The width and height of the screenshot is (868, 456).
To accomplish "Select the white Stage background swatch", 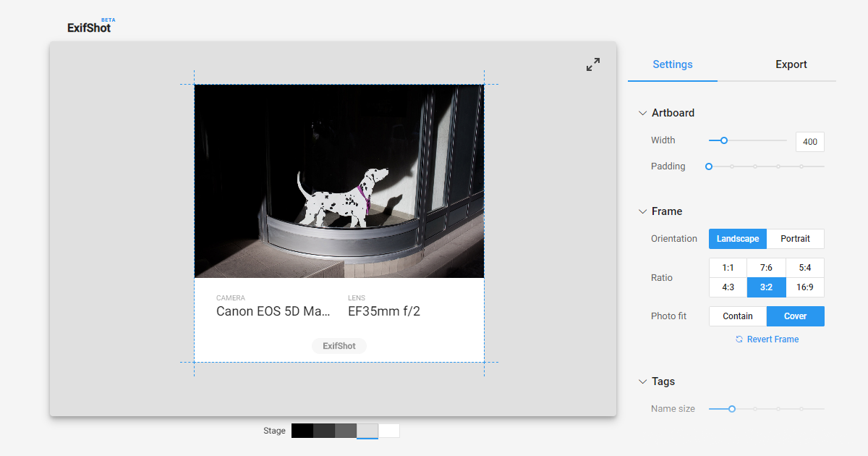I will [389, 430].
